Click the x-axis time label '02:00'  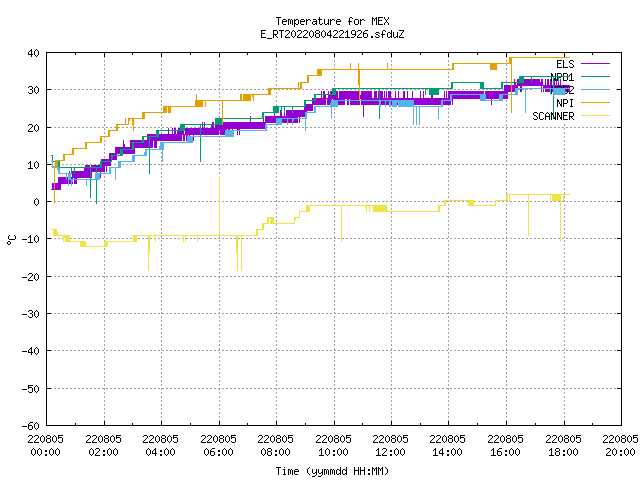[x=104, y=452]
